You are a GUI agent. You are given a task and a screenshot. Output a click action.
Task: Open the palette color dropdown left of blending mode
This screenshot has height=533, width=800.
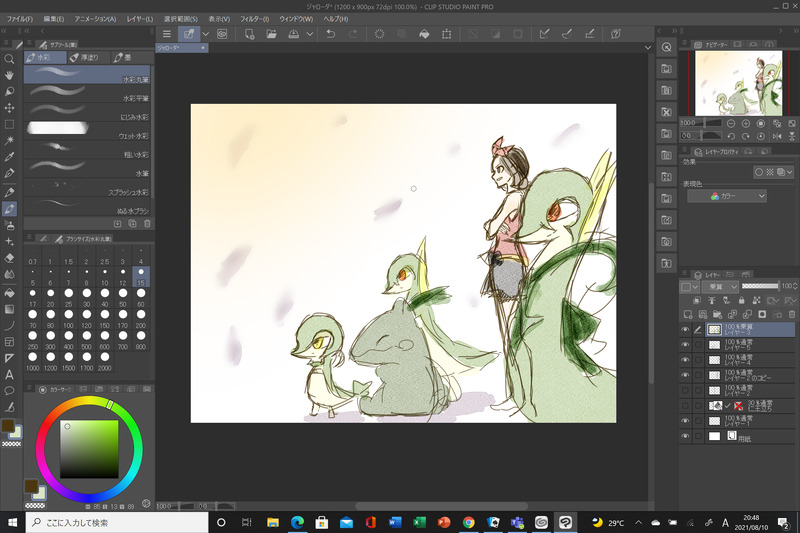(689, 287)
